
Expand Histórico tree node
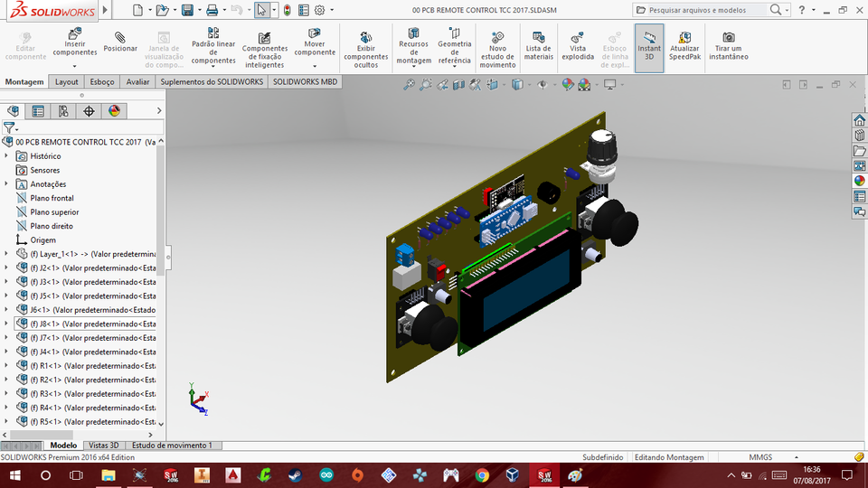(6, 156)
